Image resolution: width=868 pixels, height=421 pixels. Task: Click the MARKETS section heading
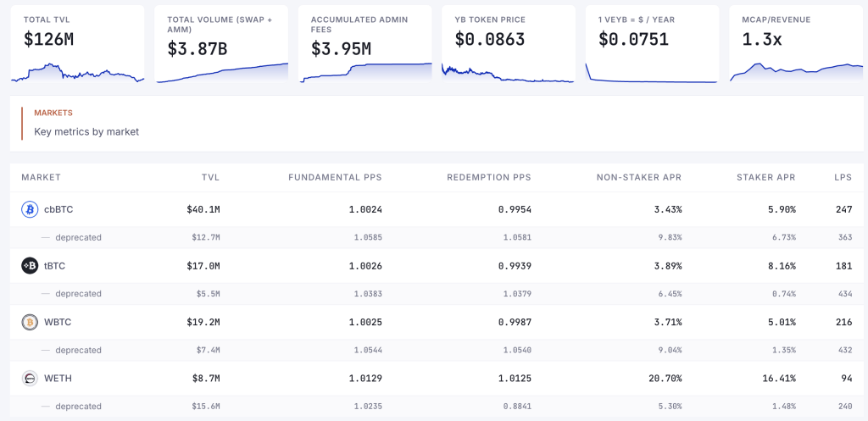click(x=53, y=113)
